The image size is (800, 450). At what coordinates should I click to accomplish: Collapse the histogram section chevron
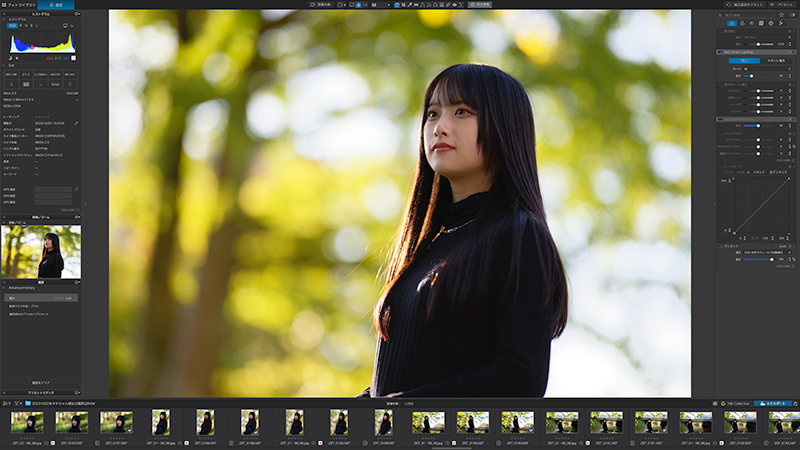4,19
